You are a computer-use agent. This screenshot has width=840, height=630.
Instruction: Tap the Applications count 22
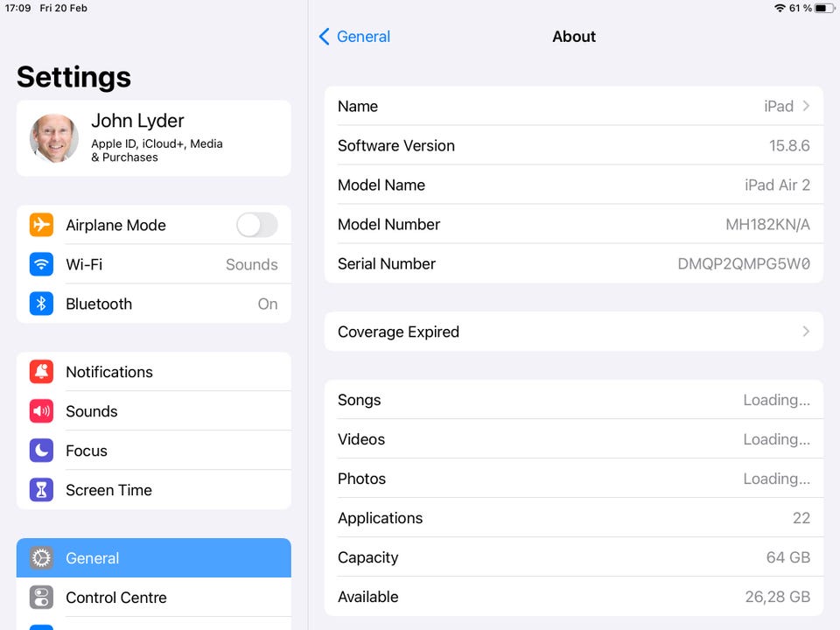[x=801, y=518]
